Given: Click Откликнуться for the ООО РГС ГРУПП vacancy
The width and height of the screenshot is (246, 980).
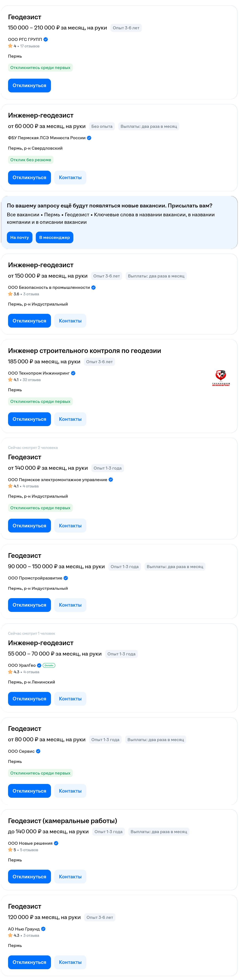Looking at the screenshot, I should pyautogui.click(x=29, y=86).
